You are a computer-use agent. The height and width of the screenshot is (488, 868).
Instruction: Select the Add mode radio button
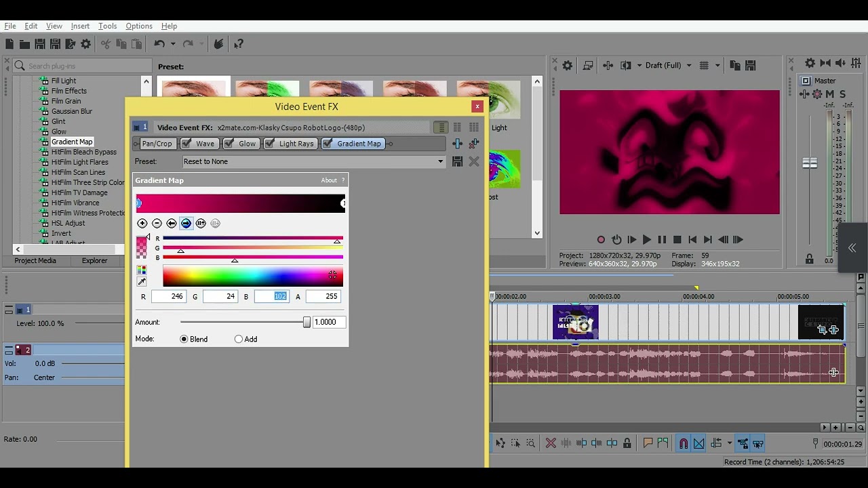(238, 339)
